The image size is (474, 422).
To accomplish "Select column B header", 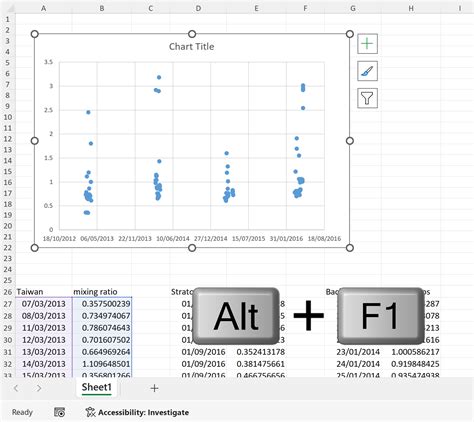I will [x=102, y=9].
